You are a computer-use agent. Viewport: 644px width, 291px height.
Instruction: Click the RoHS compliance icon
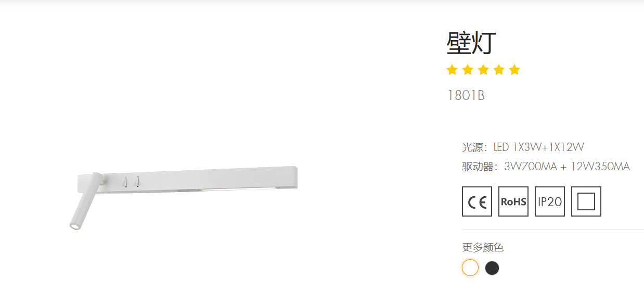point(513,201)
